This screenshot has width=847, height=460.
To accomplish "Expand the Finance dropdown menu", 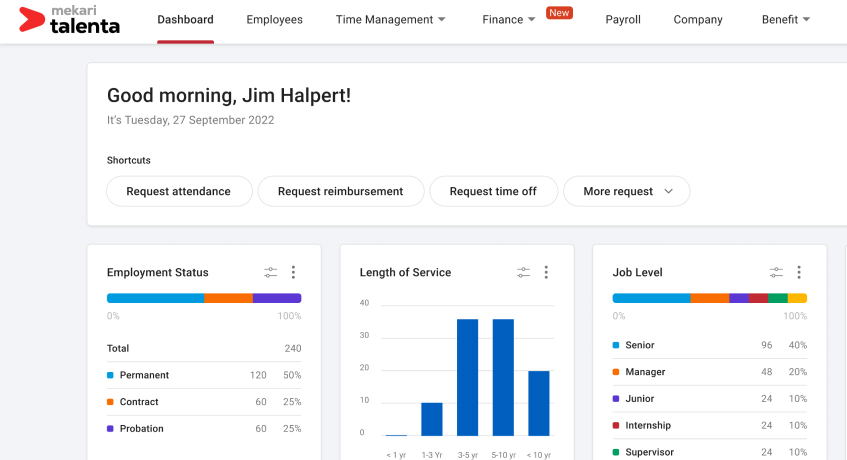I will click(509, 20).
